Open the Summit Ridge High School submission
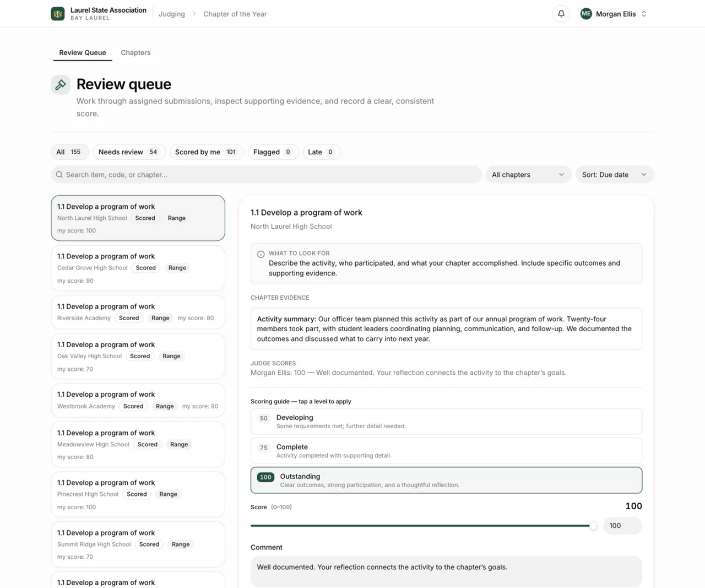Viewport: 705px width, 588px height. click(x=138, y=544)
